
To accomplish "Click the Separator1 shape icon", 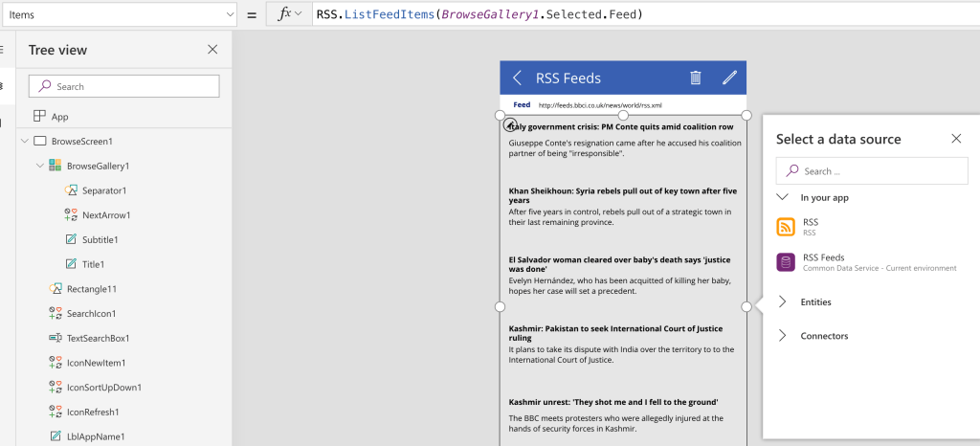I will coord(71,190).
